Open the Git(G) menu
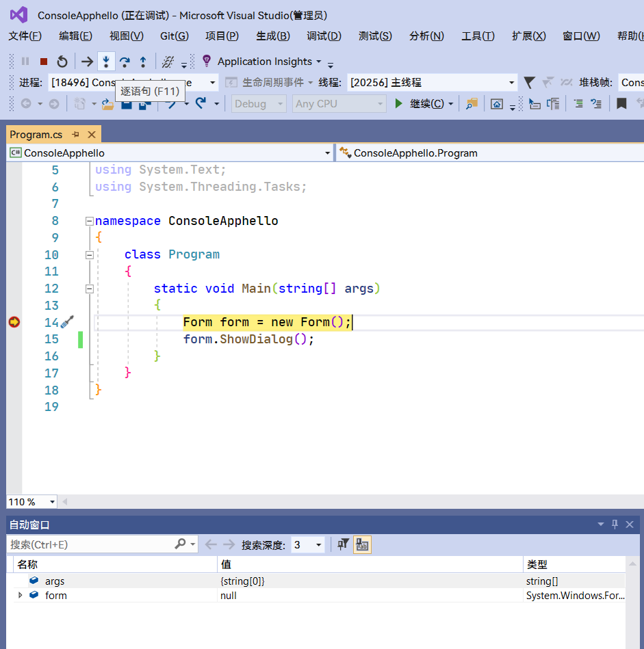The width and height of the screenshot is (644, 649). pyautogui.click(x=175, y=36)
